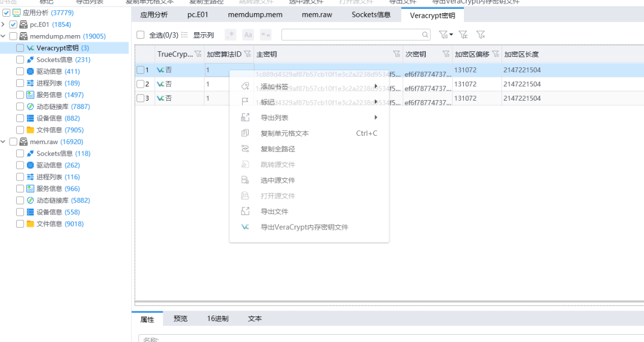
Task: Click the 动态链接库 (7887) icon
Action: 30,107
